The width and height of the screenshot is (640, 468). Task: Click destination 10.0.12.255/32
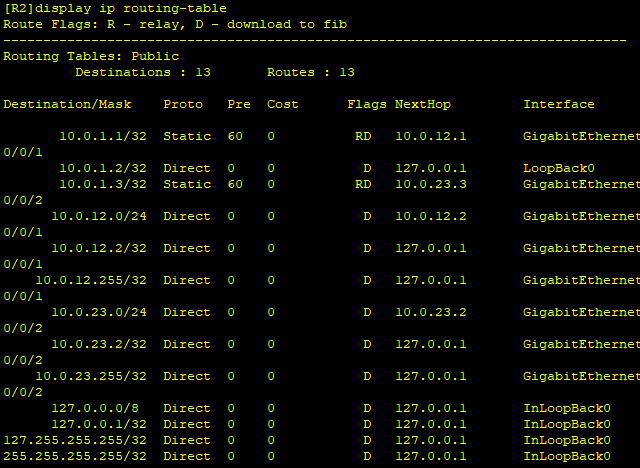pos(91,280)
